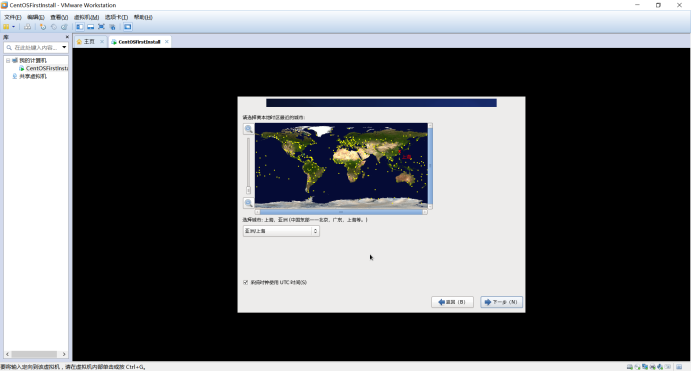Close the 主页 home tab

click(102, 41)
